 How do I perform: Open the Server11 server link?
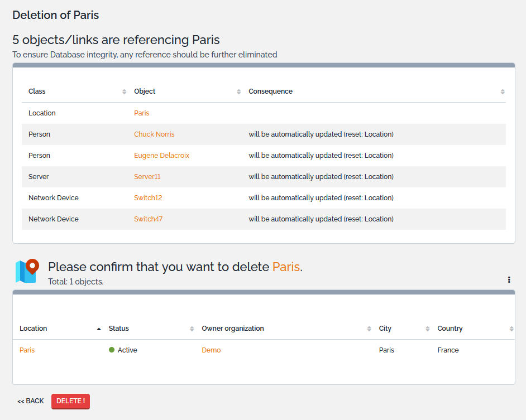click(x=148, y=176)
